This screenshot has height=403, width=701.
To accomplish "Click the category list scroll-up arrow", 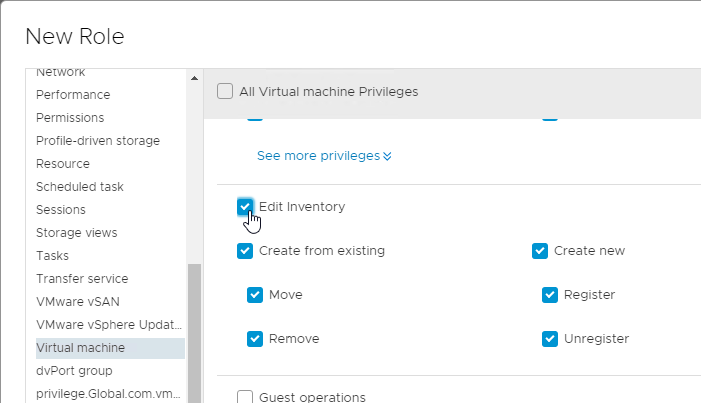I will (194, 78).
